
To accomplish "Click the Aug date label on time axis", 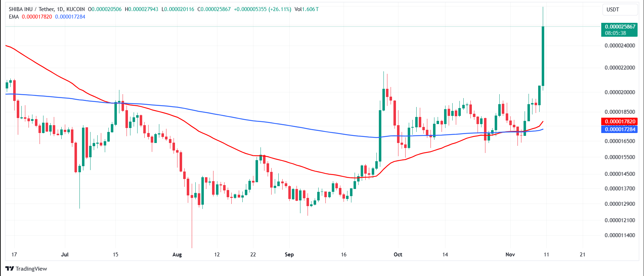I will click(x=177, y=255).
